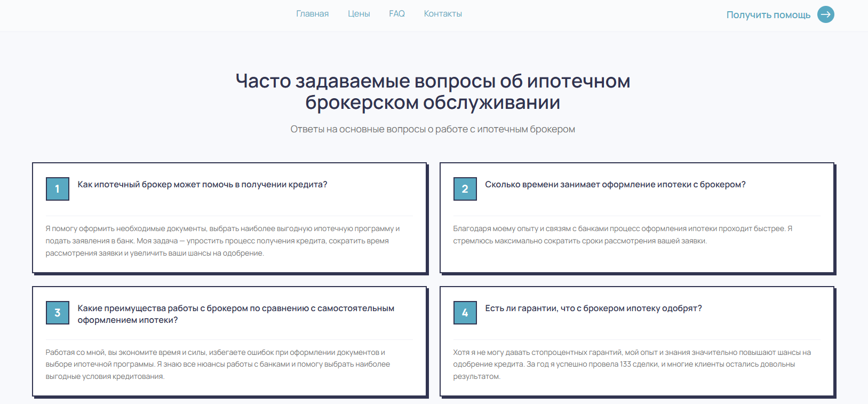Click the number 2 badge icon

click(465, 189)
